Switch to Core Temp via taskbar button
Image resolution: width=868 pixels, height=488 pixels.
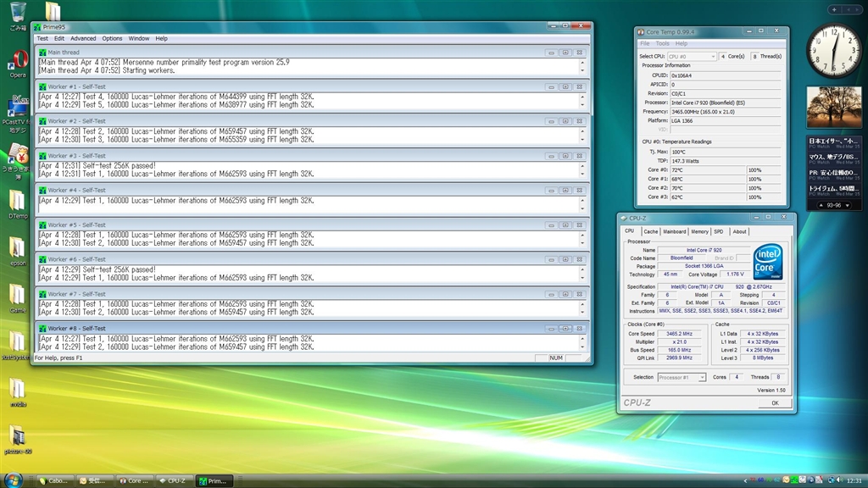point(136,480)
